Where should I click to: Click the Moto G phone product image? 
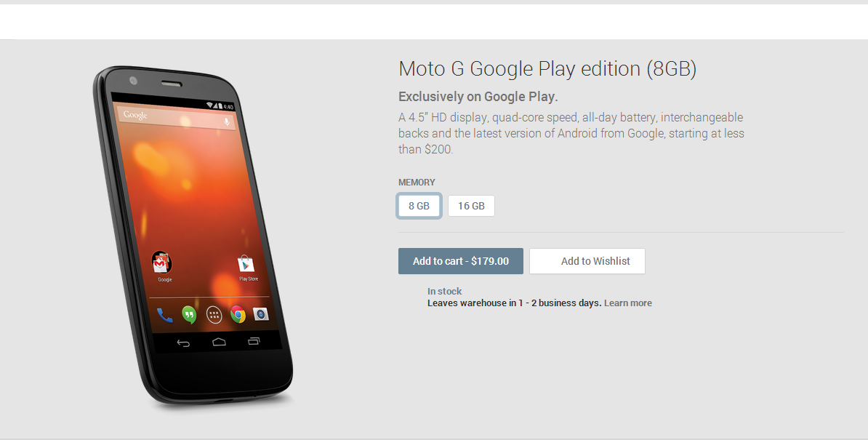click(193, 236)
